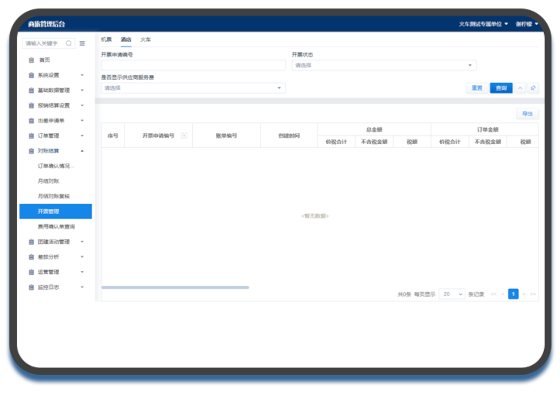This screenshot has width=560, height=395.
Task: Click the 导出 export button
Action: pos(528,114)
